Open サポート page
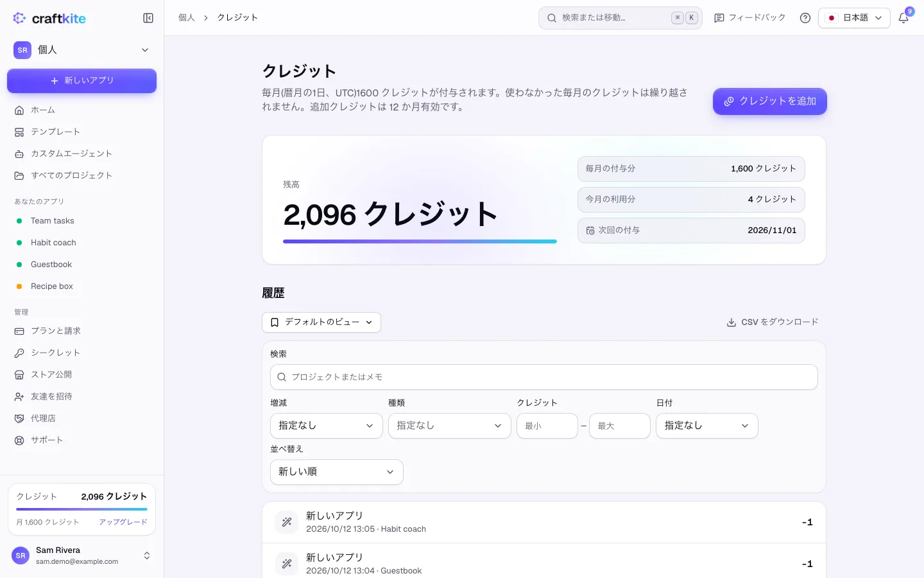 (81, 440)
